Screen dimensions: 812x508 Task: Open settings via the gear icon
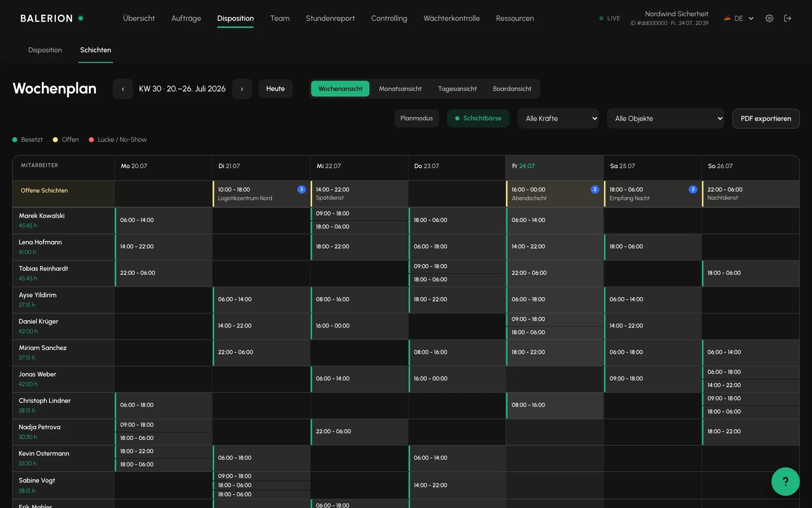769,18
